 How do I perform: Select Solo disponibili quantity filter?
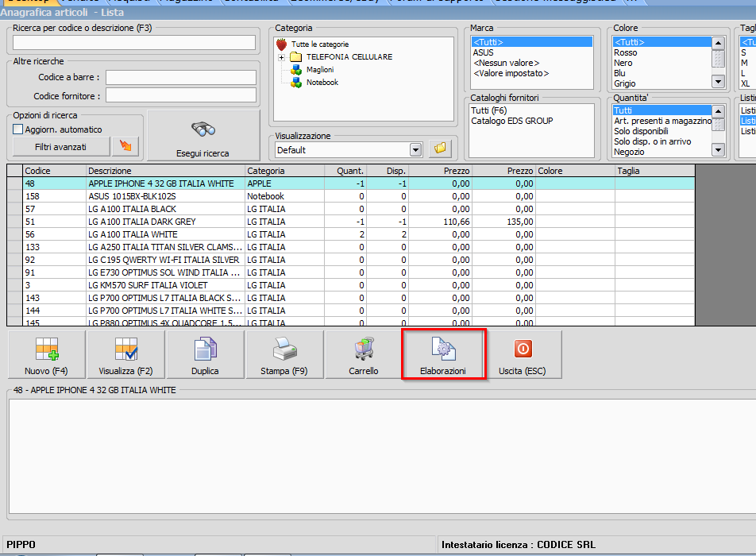[662, 131]
